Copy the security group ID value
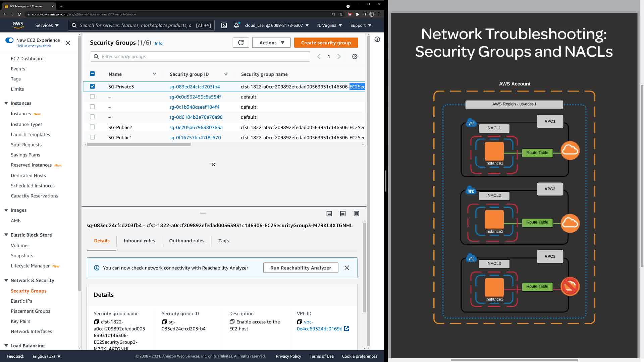This screenshot has height=362, width=644. [164, 322]
